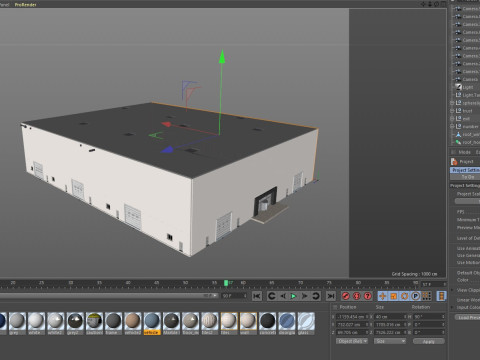Go to end of animation
480x360 pixels.
[x=331, y=296]
